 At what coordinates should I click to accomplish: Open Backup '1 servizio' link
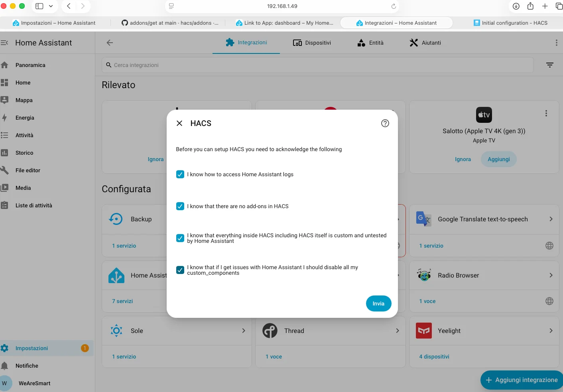click(x=124, y=246)
